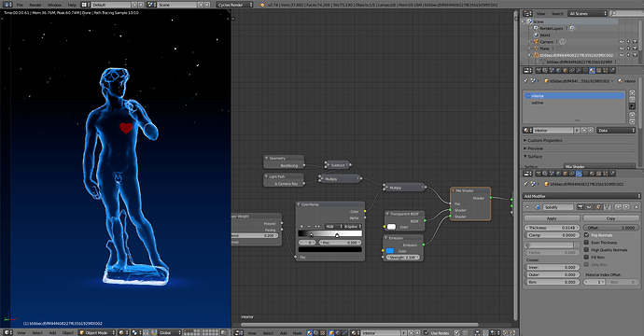
Task: Click the Solidify modifier name field
Action: (x=558, y=207)
